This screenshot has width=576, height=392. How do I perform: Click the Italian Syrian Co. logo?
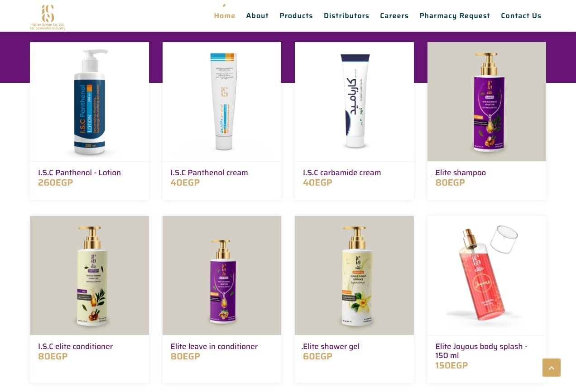pyautogui.click(x=48, y=17)
